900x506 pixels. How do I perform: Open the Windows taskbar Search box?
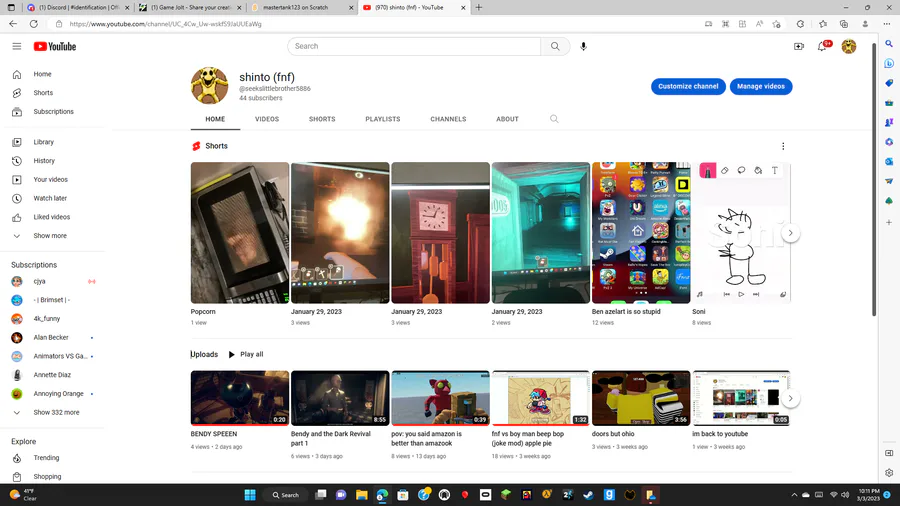(x=286, y=495)
